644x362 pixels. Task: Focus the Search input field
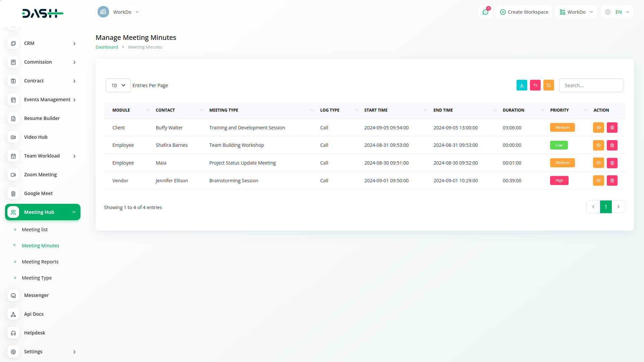pyautogui.click(x=591, y=85)
